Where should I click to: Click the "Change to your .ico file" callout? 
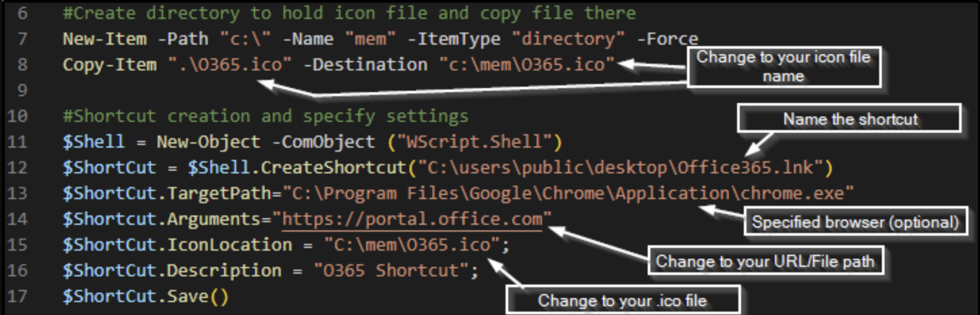622,300
